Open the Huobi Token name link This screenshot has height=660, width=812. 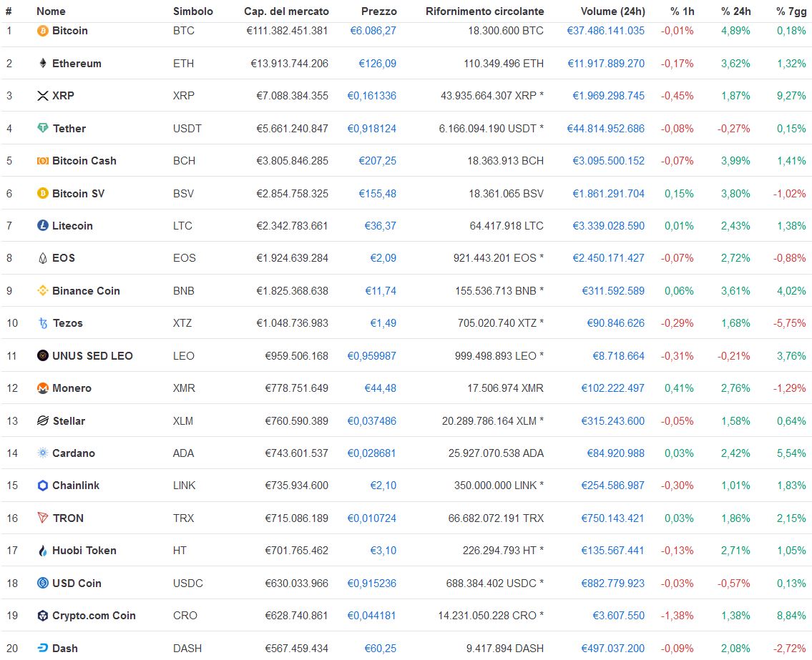point(84,551)
